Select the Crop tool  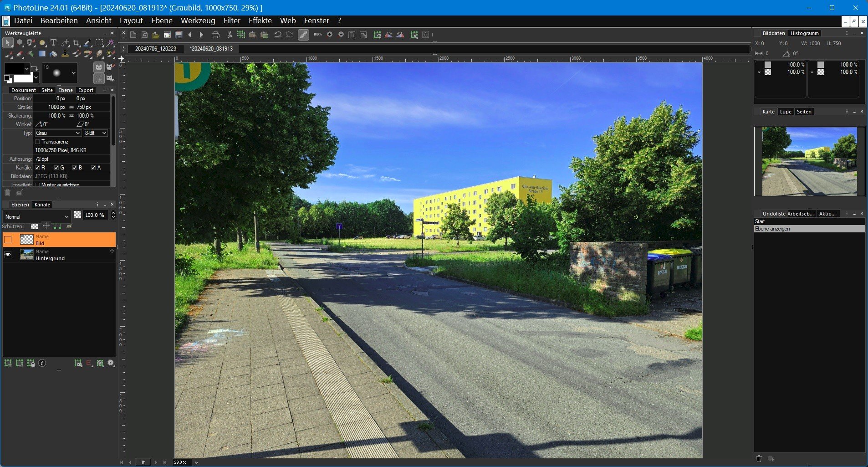77,43
